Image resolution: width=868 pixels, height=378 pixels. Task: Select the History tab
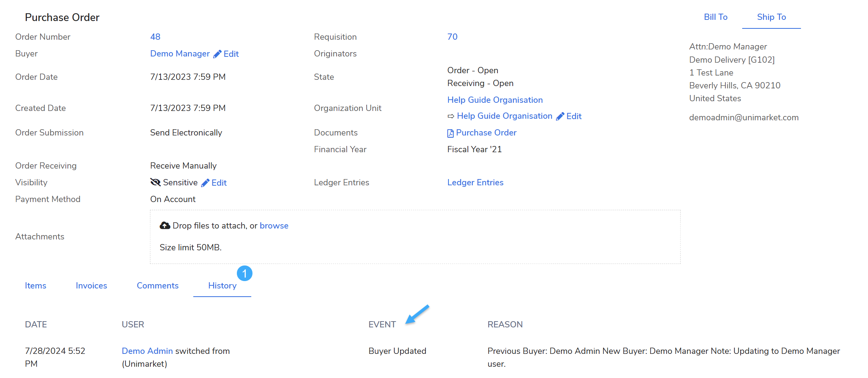click(222, 286)
